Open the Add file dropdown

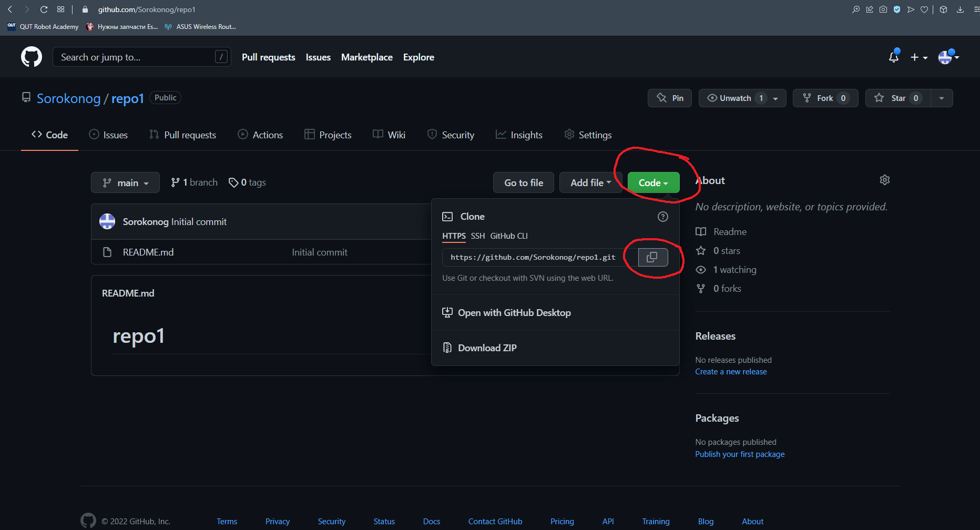click(590, 183)
